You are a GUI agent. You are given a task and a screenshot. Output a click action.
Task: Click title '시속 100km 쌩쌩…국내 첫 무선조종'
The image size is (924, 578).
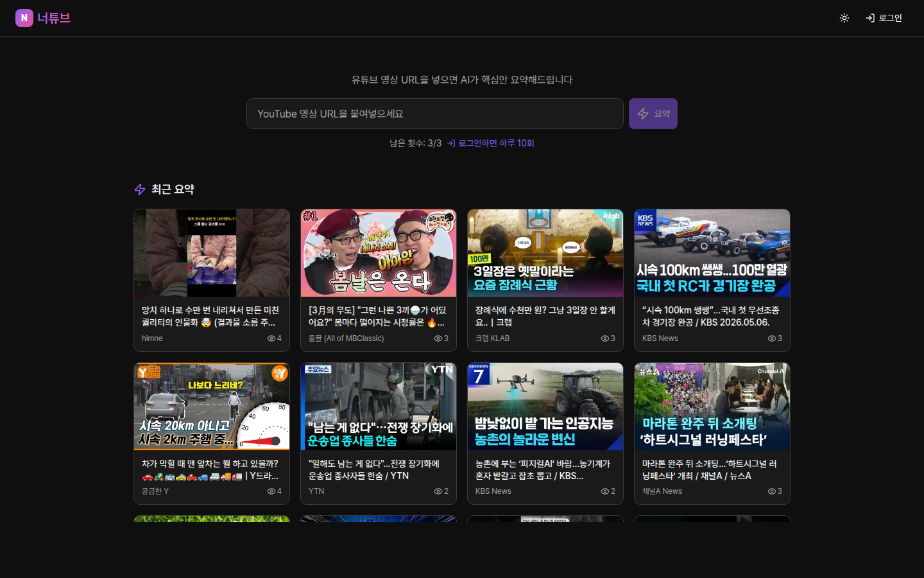tap(710, 316)
